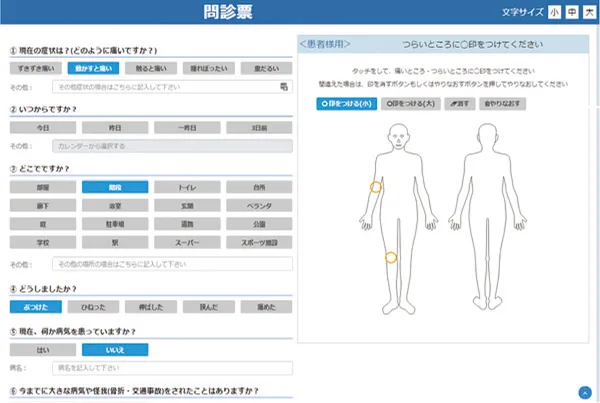
Task: Select the large circle marker tool 印をつける(大)
Action: 410,103
